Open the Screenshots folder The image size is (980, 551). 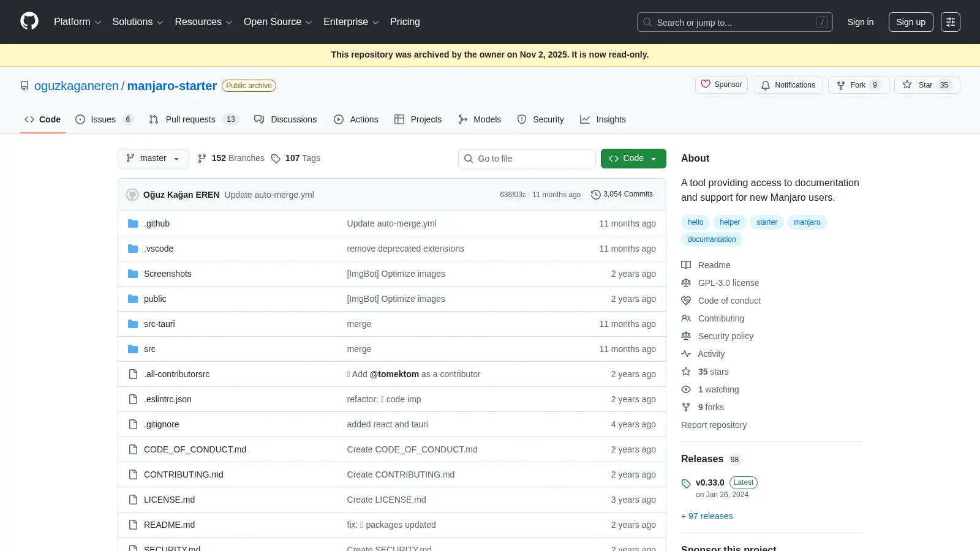click(168, 274)
